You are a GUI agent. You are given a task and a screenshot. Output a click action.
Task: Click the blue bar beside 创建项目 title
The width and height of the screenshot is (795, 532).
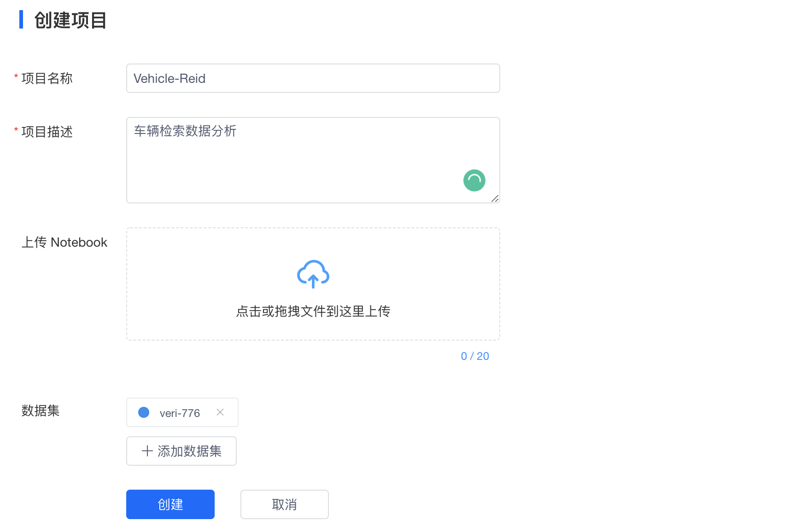21,20
